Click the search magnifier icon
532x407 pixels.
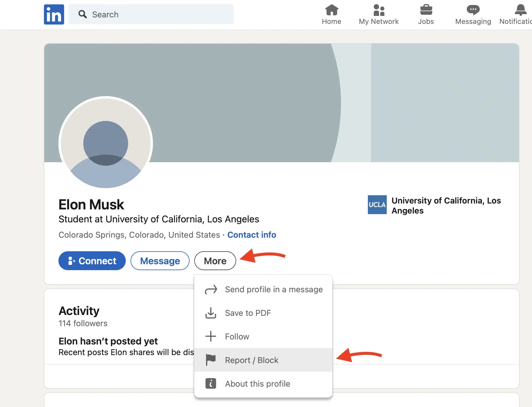pyautogui.click(x=83, y=14)
